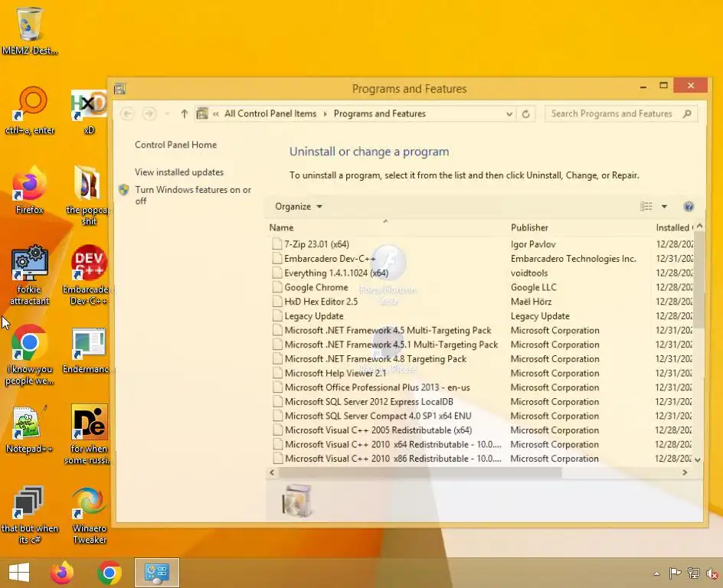Viewport: 723px width, 588px height.
Task: Open the Action Center flag icon
Action: [675, 573]
